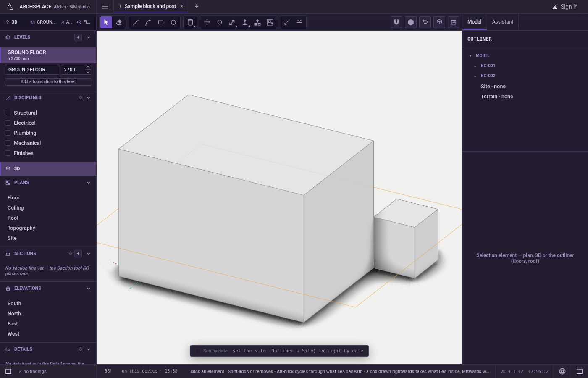
Task: Use the Rotate tool
Action: pos(220,22)
